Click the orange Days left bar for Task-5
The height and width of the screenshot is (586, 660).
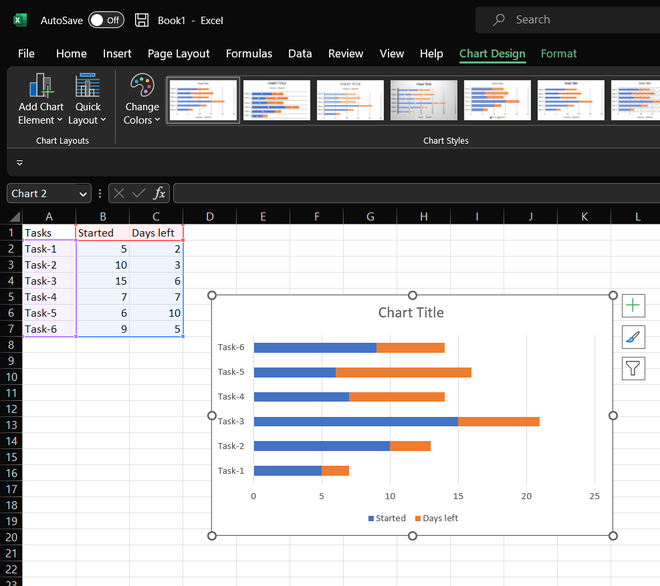403,372
